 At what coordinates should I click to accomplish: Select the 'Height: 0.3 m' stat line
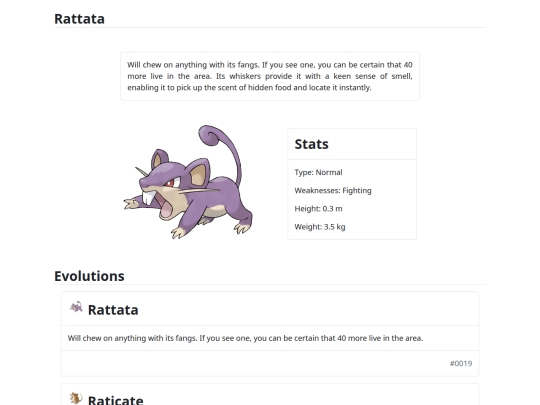point(318,209)
